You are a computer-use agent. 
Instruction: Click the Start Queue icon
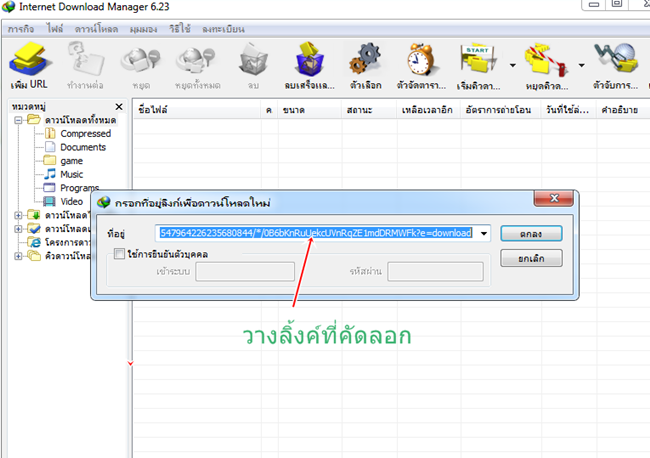click(x=478, y=59)
